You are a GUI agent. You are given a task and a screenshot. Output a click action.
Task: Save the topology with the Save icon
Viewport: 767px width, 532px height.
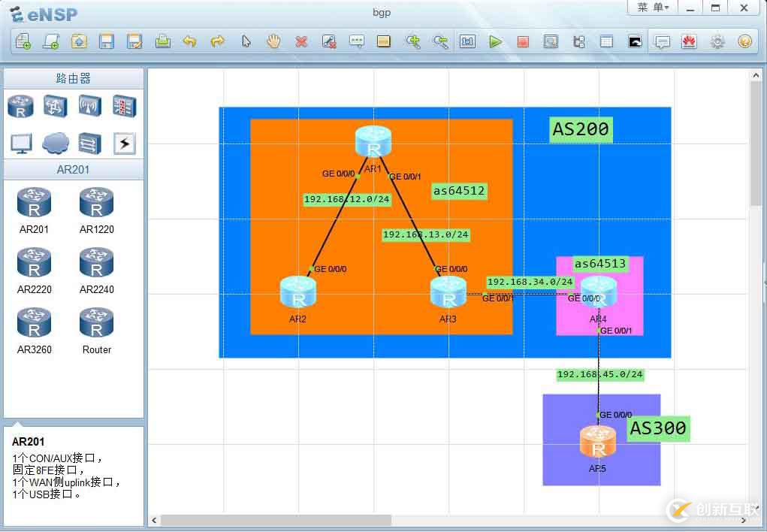[x=106, y=41]
